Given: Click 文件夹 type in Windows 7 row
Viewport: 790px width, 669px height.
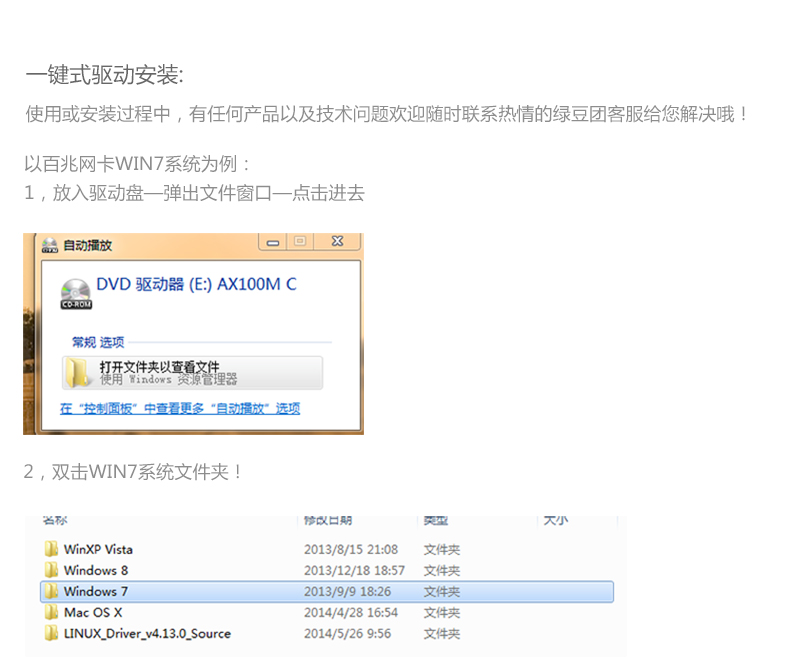Looking at the screenshot, I should tap(442, 592).
